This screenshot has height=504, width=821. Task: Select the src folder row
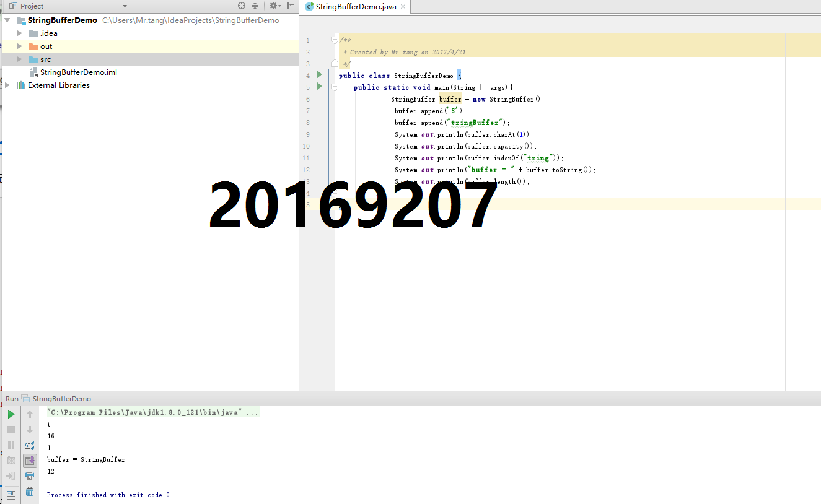150,59
